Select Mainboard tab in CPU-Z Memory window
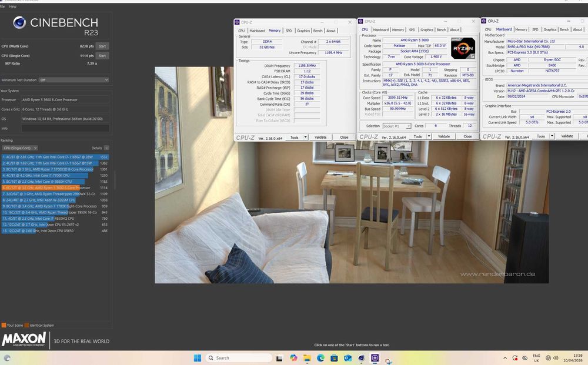588x365 pixels. (x=258, y=31)
